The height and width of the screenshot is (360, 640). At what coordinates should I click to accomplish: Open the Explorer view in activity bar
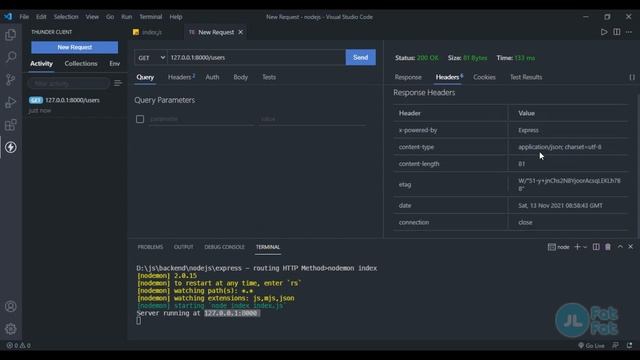(x=11, y=35)
